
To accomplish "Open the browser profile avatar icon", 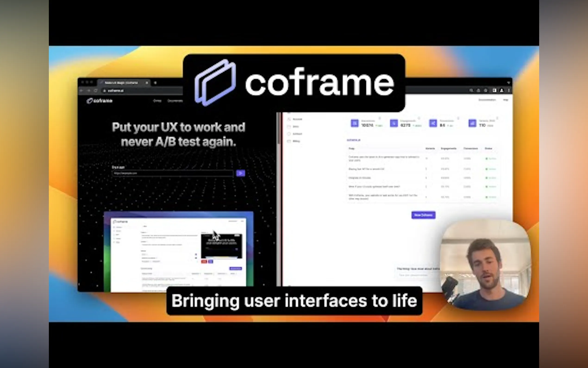I will 501,91.
